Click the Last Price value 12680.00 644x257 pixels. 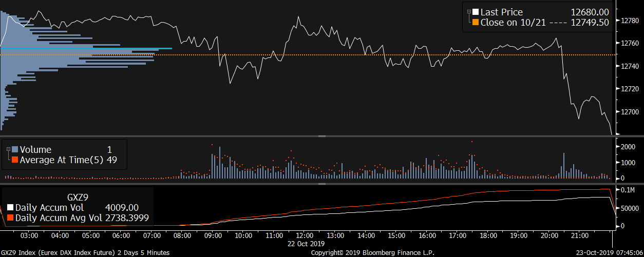pos(590,12)
